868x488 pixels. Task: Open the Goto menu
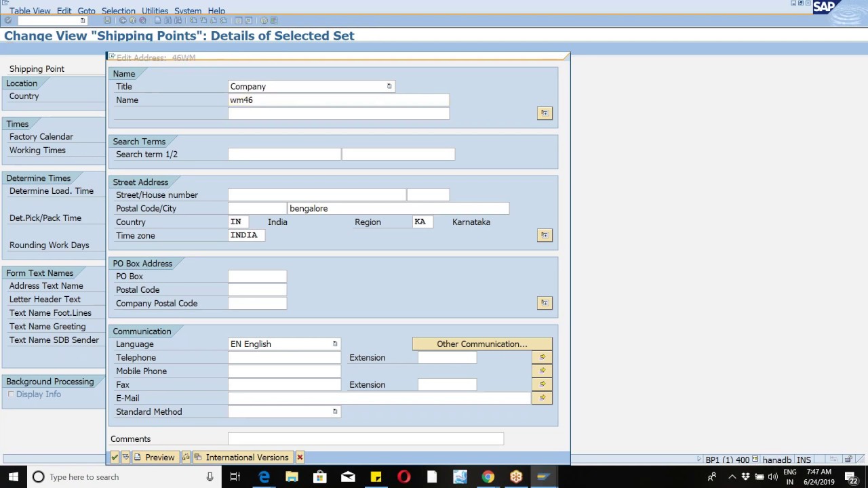point(86,11)
